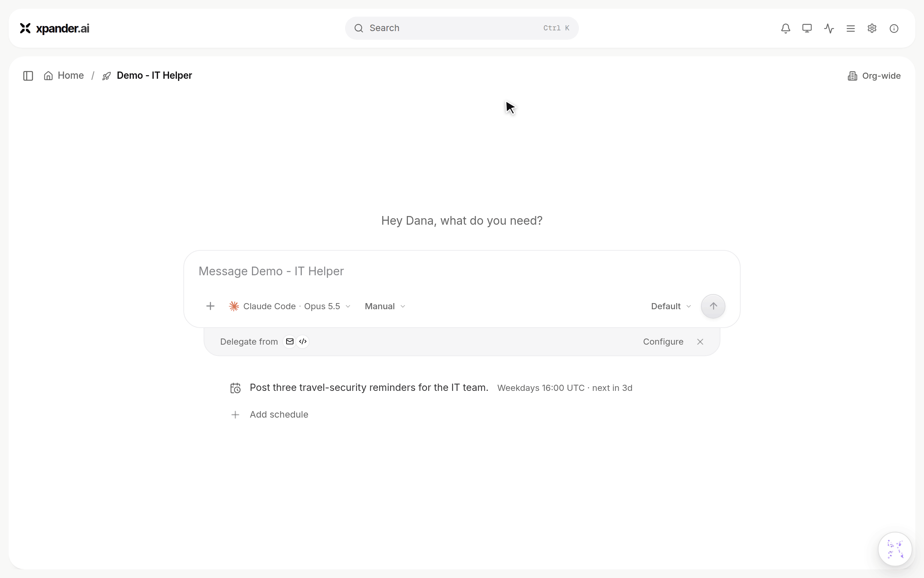This screenshot has width=924, height=578.
Task: Click 'Weekdays 16:00 UTC · next in 3d' text
Action: [565, 388]
